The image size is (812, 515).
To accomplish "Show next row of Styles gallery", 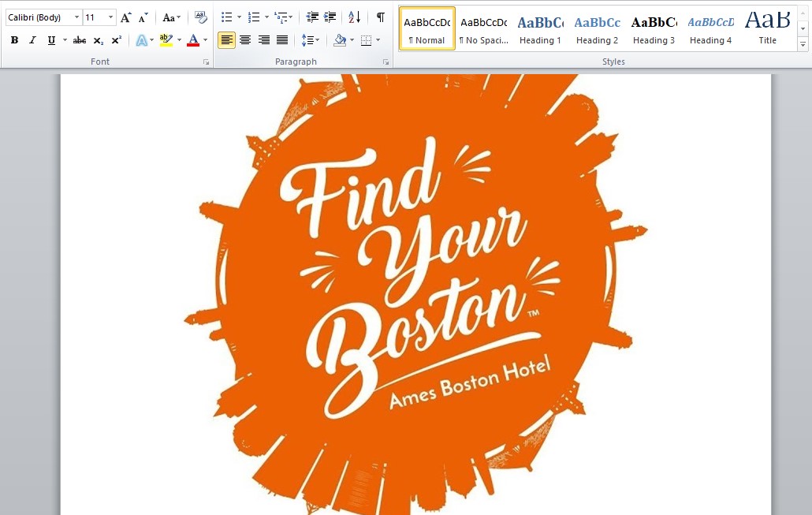I will [803, 29].
